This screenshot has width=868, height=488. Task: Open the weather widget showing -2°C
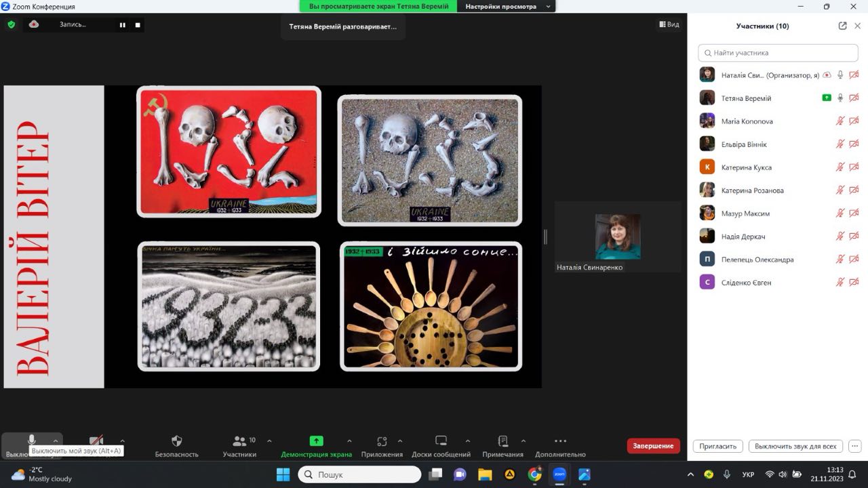coord(41,474)
